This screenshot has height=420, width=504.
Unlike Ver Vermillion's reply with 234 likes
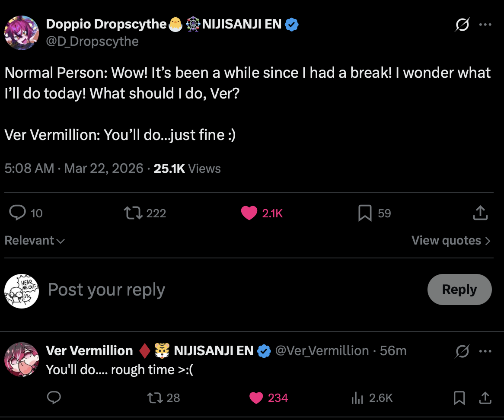tap(256, 398)
